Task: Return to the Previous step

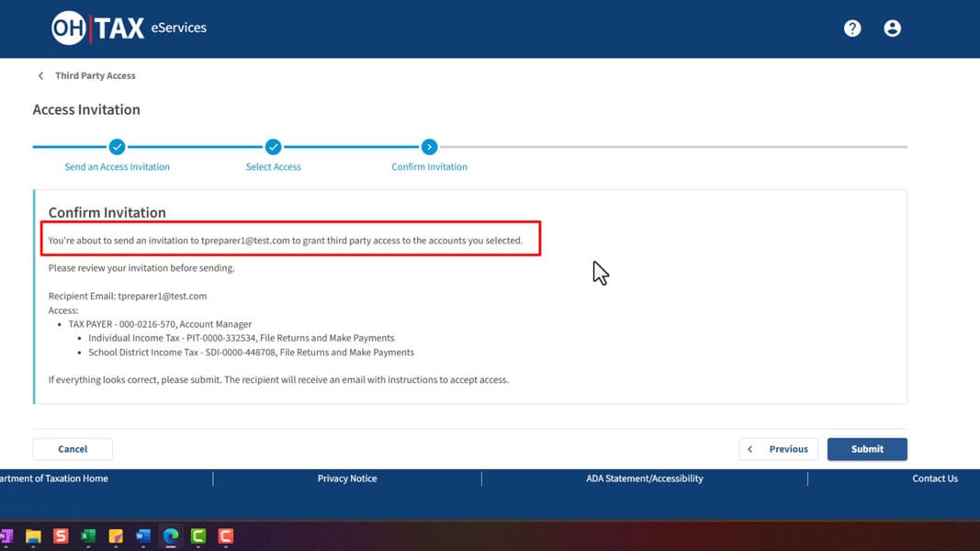Action: point(778,448)
